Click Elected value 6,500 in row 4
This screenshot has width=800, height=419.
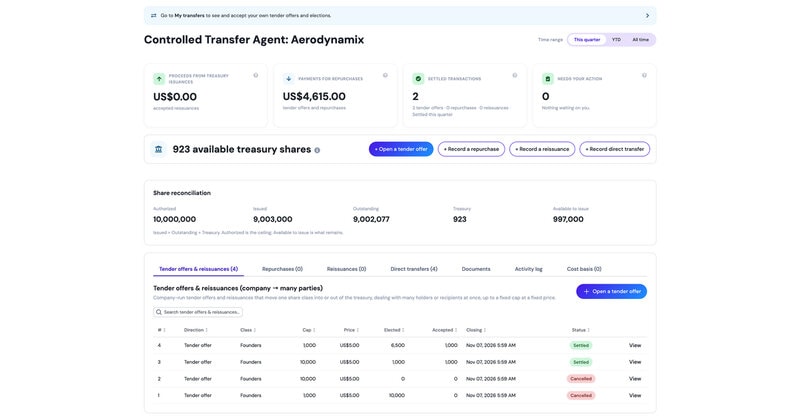[397, 346]
